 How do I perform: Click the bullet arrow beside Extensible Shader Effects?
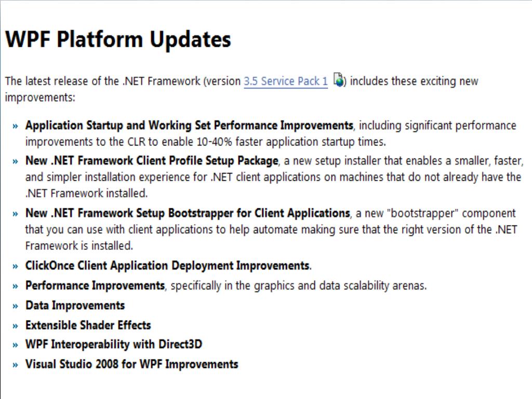point(15,326)
